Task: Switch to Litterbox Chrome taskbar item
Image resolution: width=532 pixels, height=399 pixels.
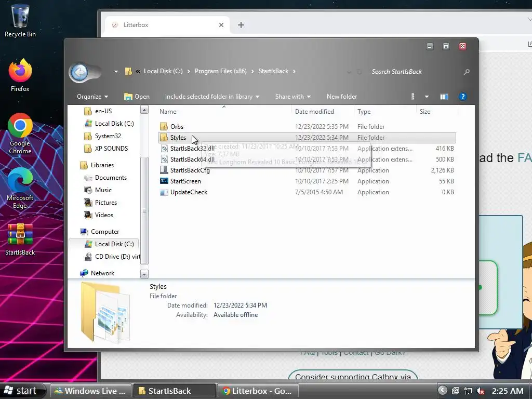Action: tap(258, 391)
